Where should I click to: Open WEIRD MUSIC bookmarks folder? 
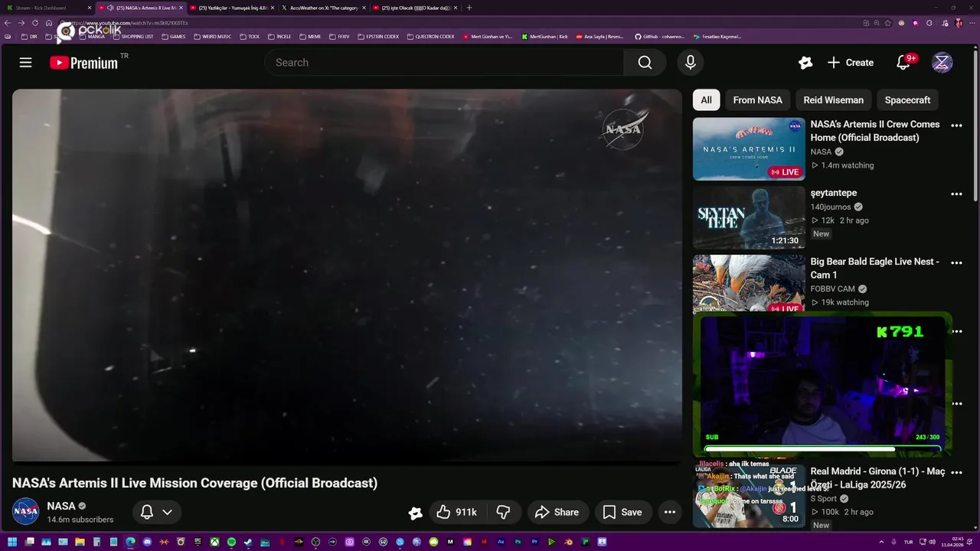[x=211, y=37]
